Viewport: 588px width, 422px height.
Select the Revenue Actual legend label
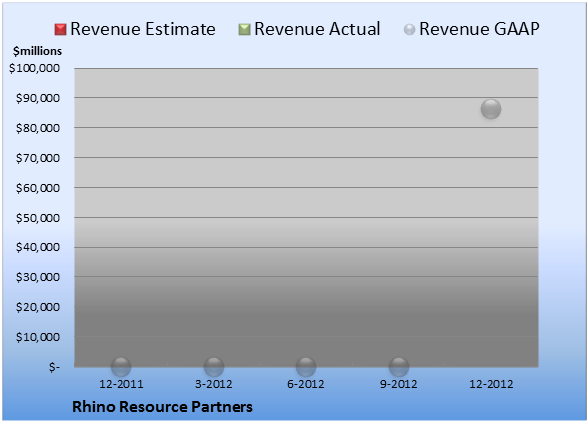[317, 29]
